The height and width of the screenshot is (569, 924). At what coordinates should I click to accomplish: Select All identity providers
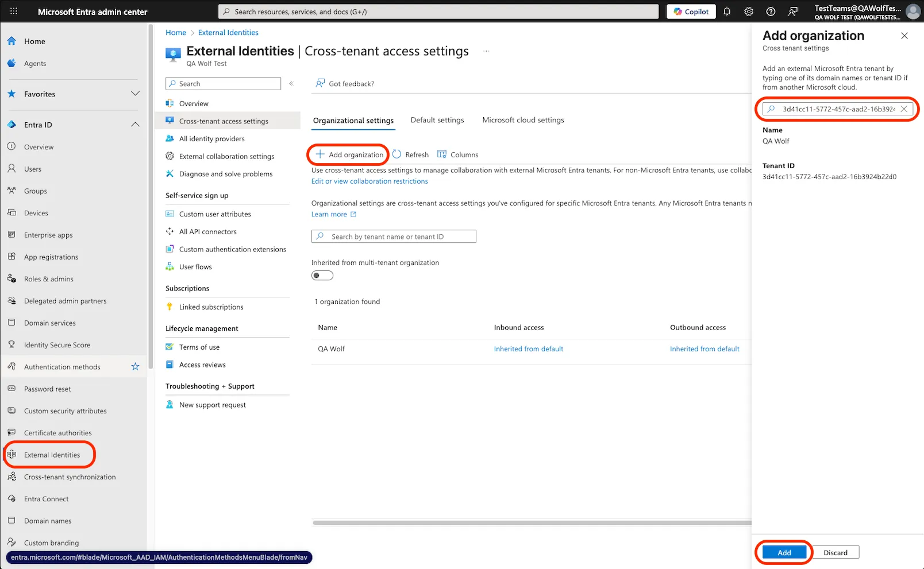212,139
